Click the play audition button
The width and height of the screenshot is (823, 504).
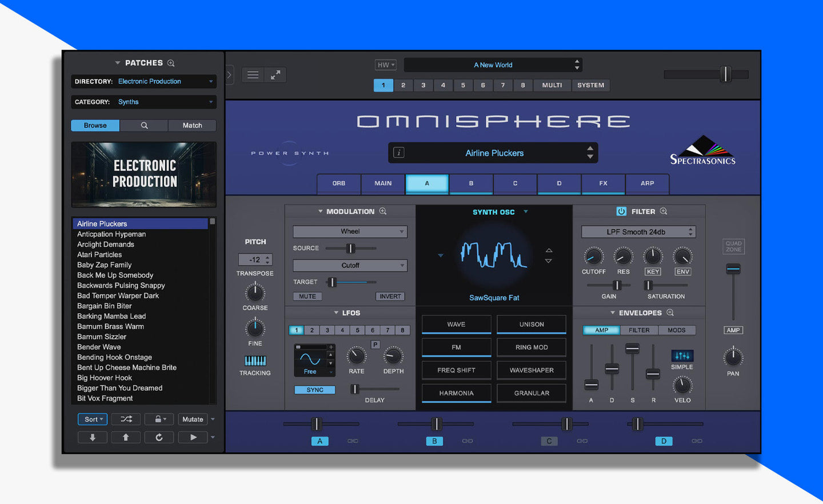193,437
